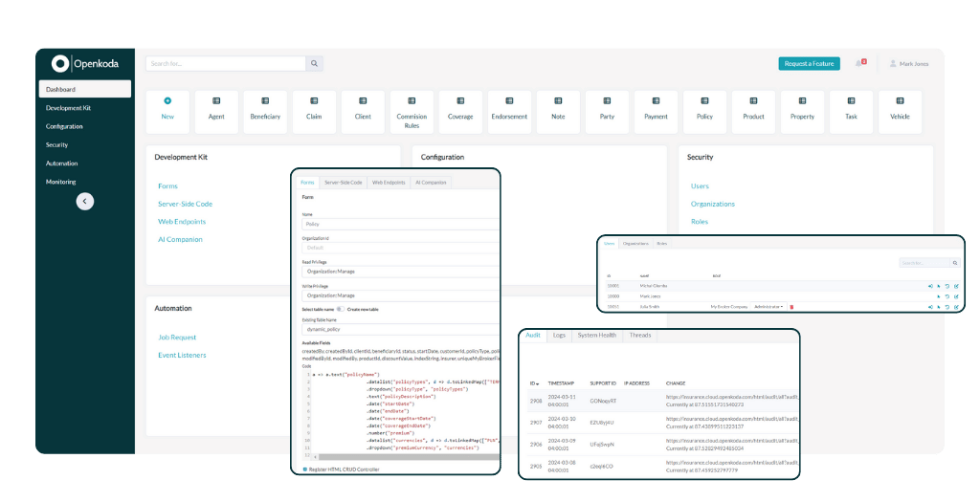Toggle the Select table name switch
980x502 pixels.
coord(341,309)
